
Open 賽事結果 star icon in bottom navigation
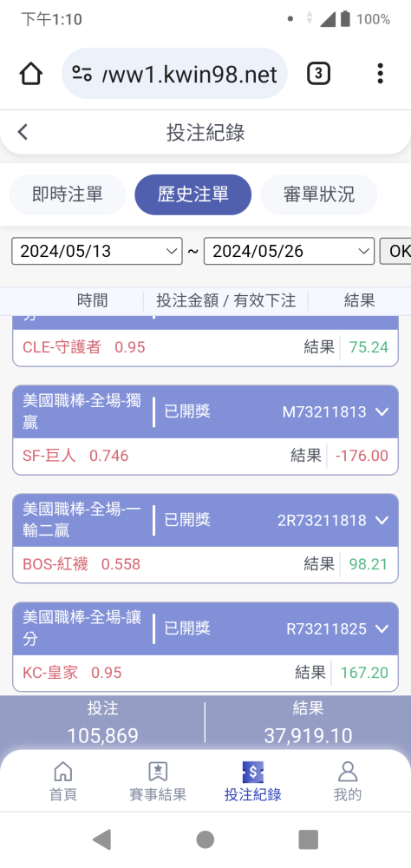(158, 771)
